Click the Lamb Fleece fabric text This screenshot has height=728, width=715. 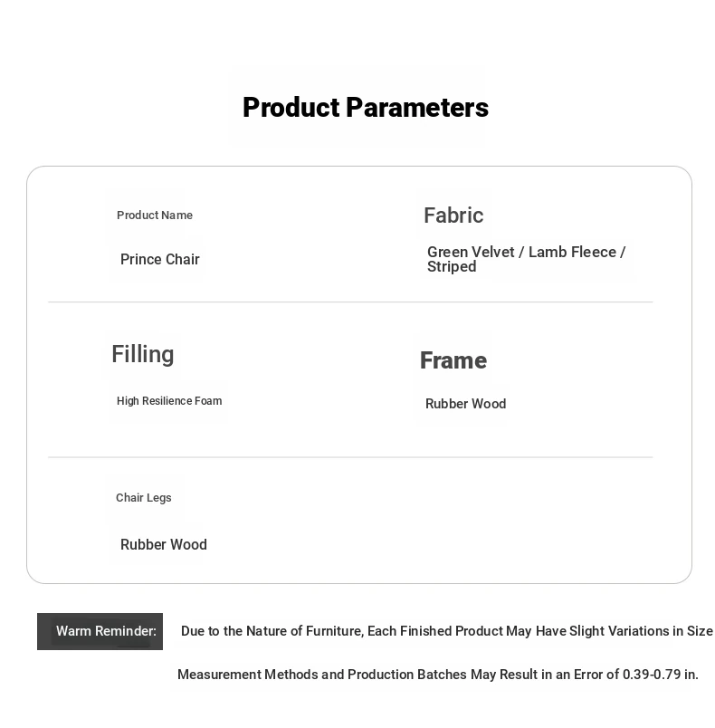point(572,253)
